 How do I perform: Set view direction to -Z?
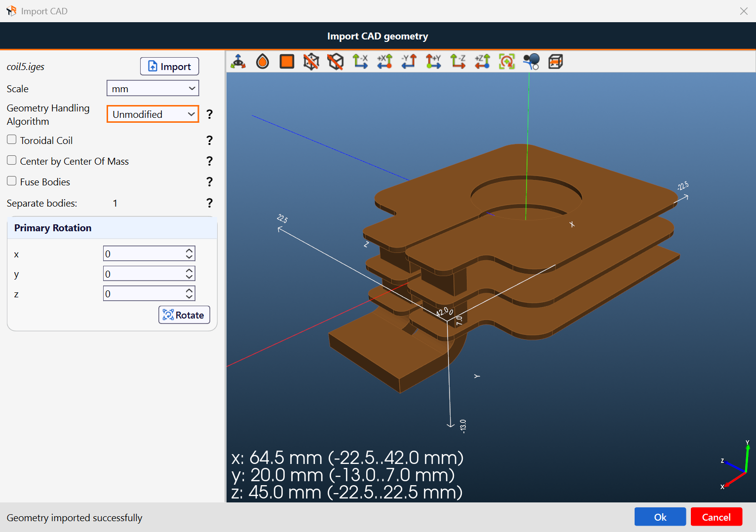coord(458,62)
